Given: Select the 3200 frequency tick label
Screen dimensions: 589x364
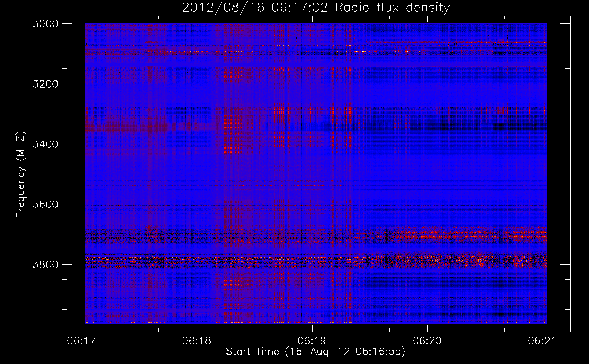Looking at the screenshot, I should [46, 84].
